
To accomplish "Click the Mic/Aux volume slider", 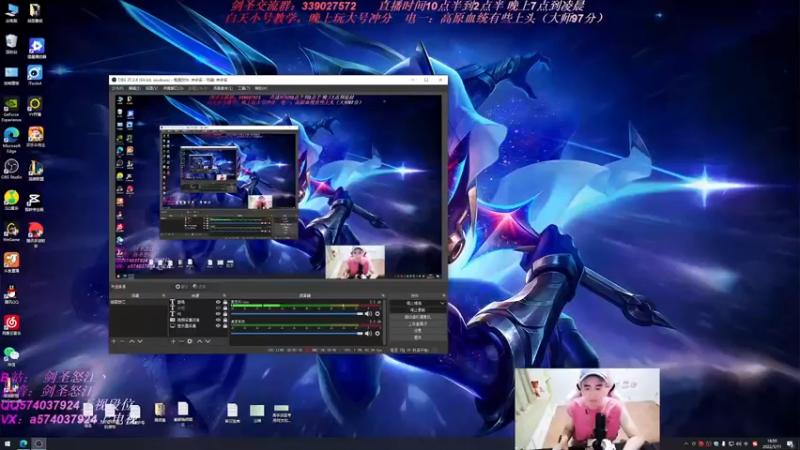I will tap(297, 314).
